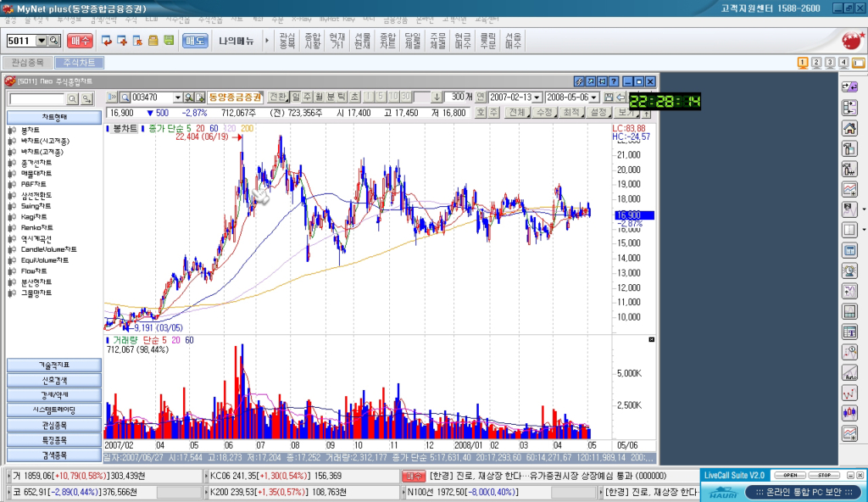Screen dimensions: 868x502
Task: Open the start date 2007-02-13 dropdown
Action: [537, 98]
